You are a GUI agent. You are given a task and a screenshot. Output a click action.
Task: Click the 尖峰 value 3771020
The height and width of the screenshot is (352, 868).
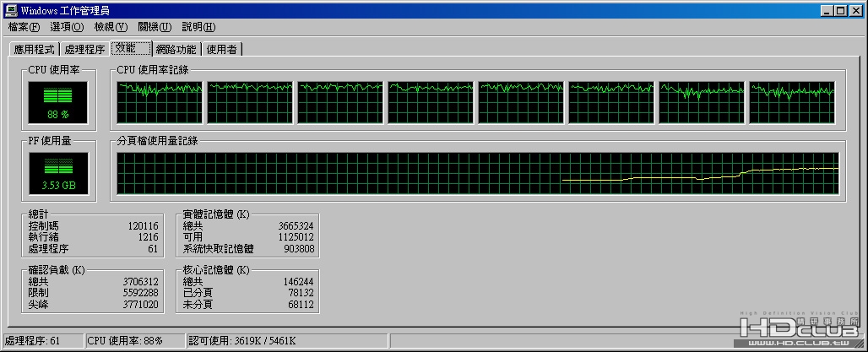pos(141,305)
